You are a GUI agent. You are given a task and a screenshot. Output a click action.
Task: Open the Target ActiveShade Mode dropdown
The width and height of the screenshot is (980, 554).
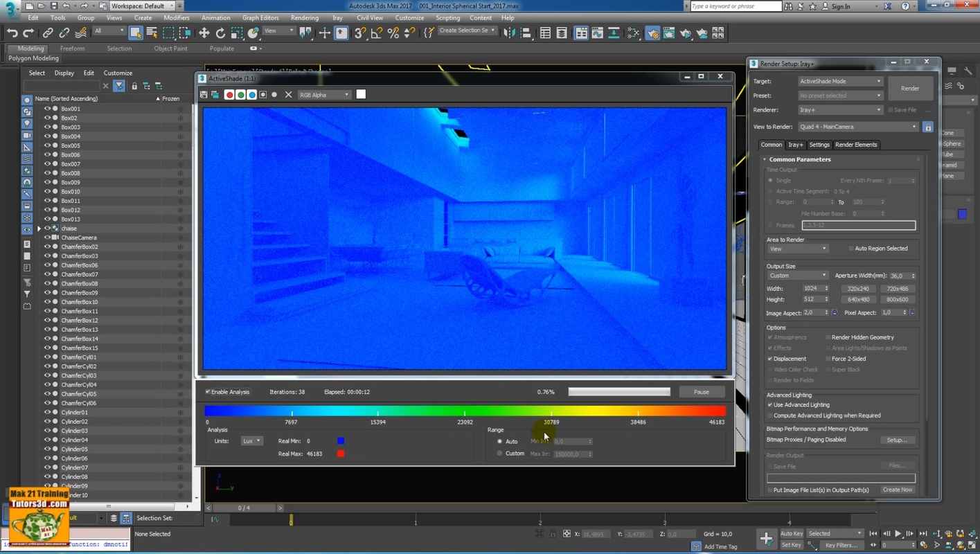840,81
